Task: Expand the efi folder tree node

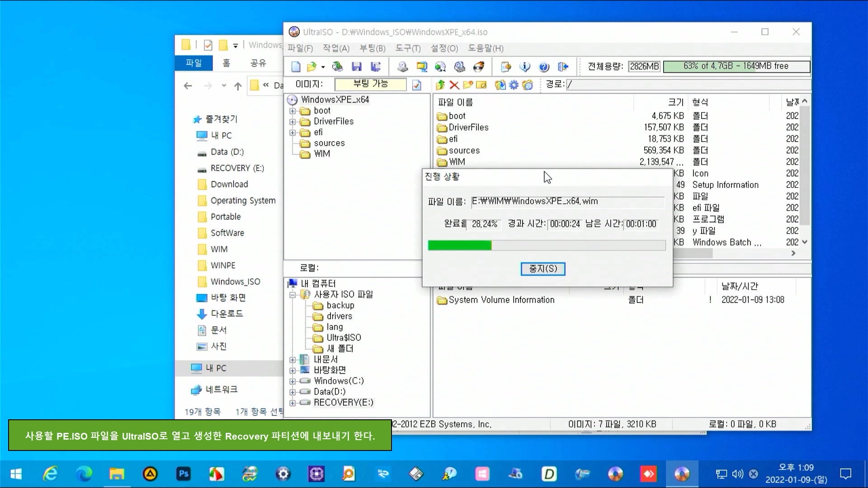Action: click(292, 132)
